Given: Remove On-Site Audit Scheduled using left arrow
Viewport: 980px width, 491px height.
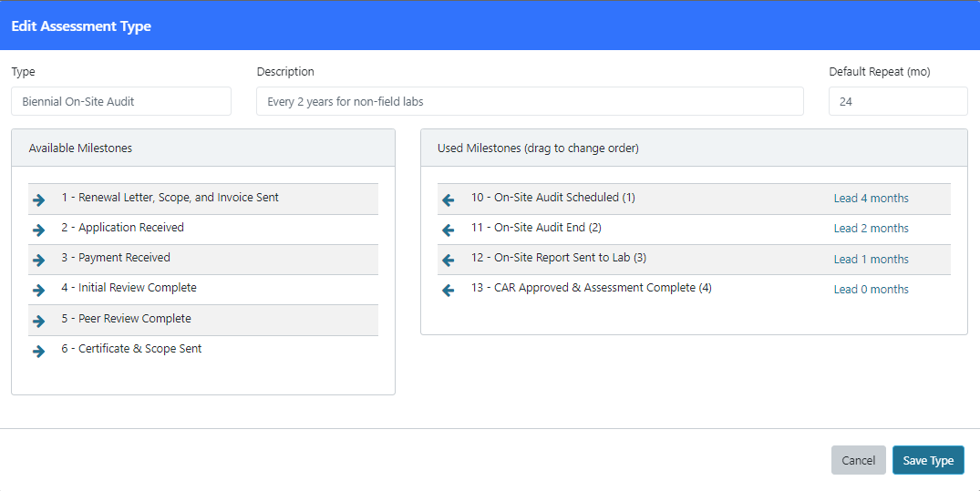Looking at the screenshot, I should (x=449, y=199).
